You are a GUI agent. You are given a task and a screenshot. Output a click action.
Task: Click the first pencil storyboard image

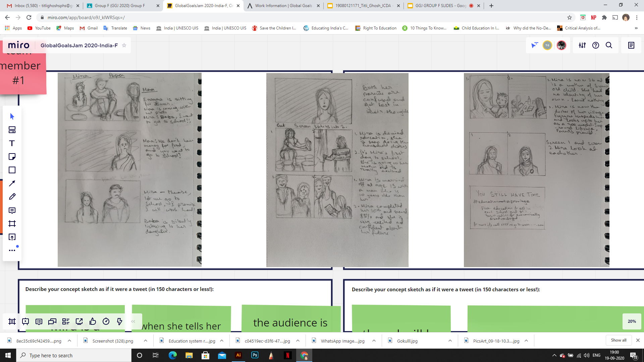click(x=129, y=170)
